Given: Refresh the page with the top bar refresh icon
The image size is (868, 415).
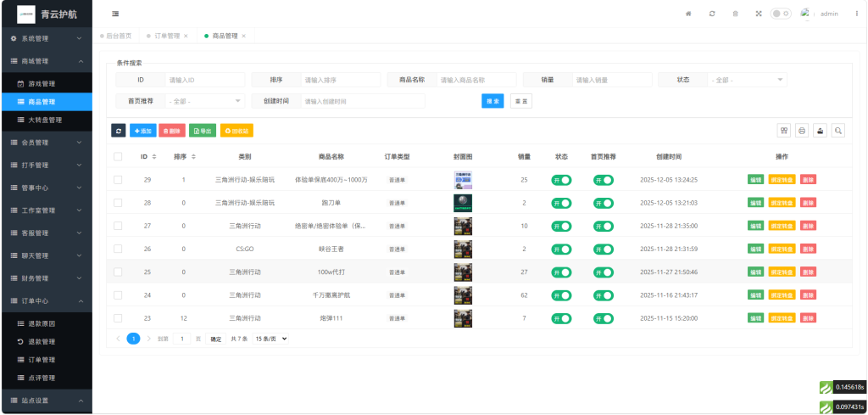Looking at the screenshot, I should coord(712,14).
